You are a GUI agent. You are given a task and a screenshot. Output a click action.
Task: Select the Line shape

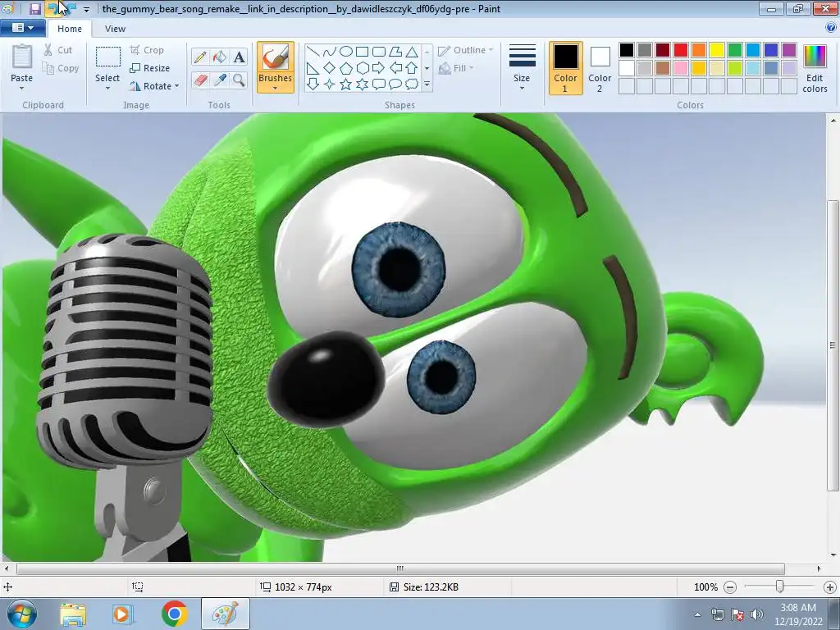pos(313,52)
